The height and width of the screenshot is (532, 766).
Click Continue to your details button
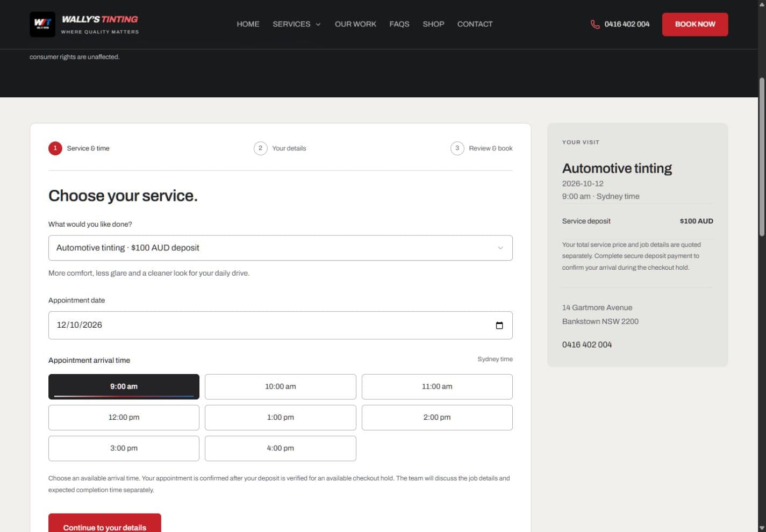(105, 523)
